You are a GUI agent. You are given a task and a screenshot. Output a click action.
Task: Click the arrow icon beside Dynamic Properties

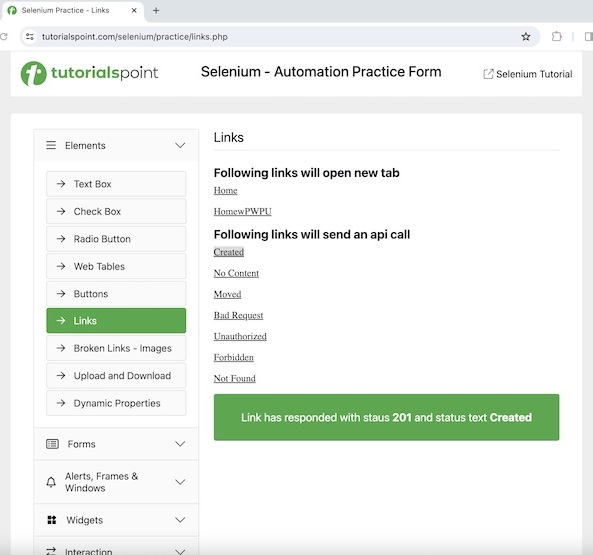tap(61, 403)
